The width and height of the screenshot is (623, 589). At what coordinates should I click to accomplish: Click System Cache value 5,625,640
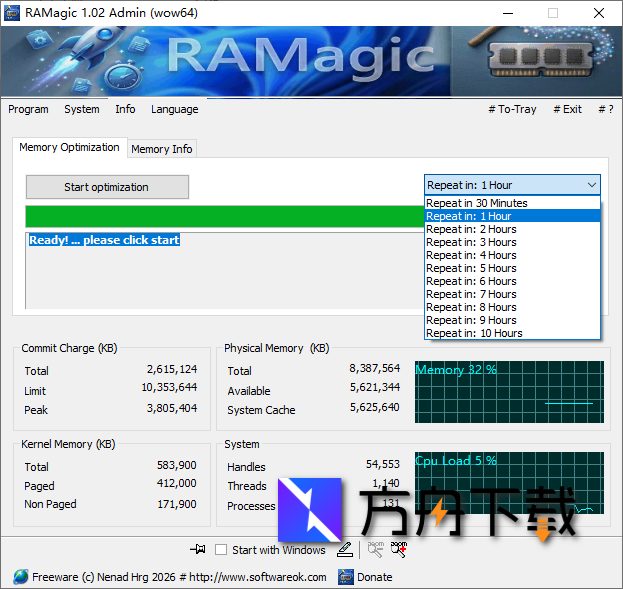[x=375, y=407]
